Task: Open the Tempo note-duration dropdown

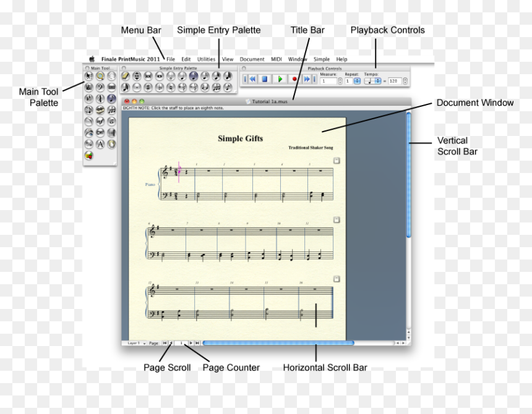Action: click(373, 81)
